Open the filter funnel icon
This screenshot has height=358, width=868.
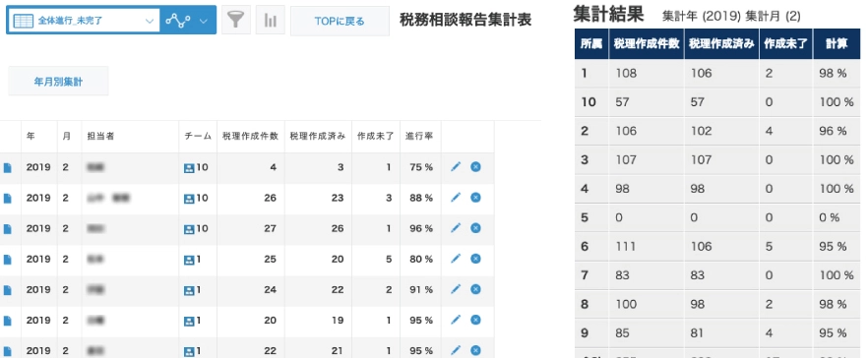tap(236, 21)
